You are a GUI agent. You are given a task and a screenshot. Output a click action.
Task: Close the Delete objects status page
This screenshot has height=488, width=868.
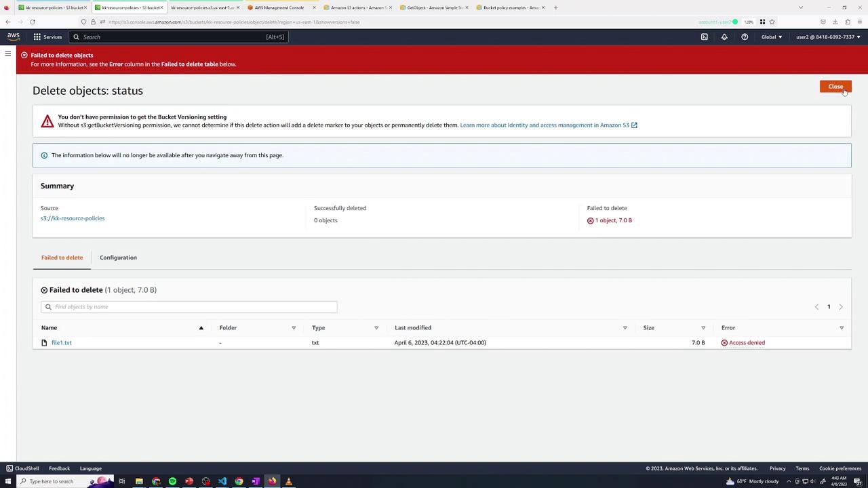point(835,86)
